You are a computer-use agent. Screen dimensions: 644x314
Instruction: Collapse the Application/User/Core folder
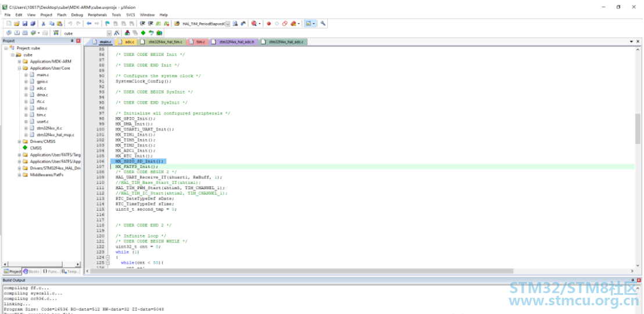coord(19,68)
